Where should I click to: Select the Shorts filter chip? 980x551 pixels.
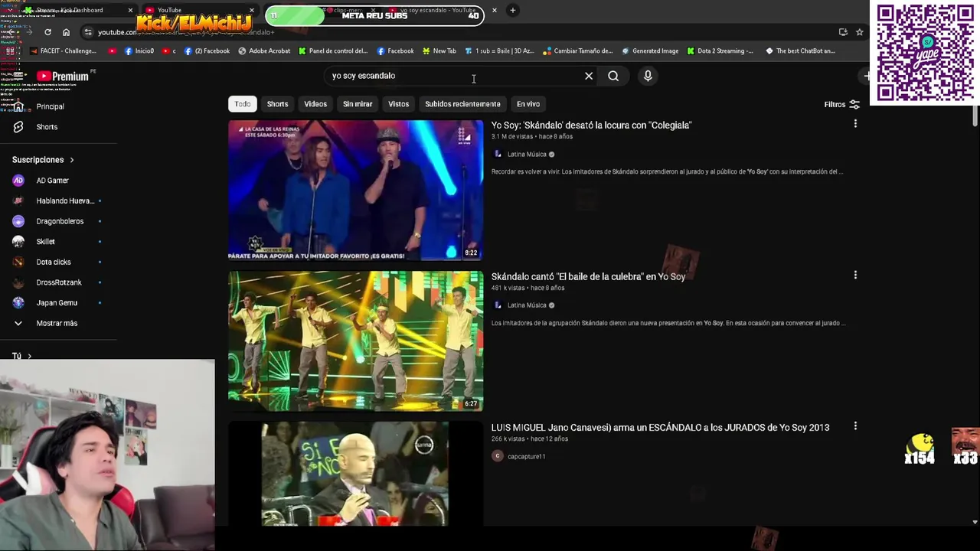[277, 104]
